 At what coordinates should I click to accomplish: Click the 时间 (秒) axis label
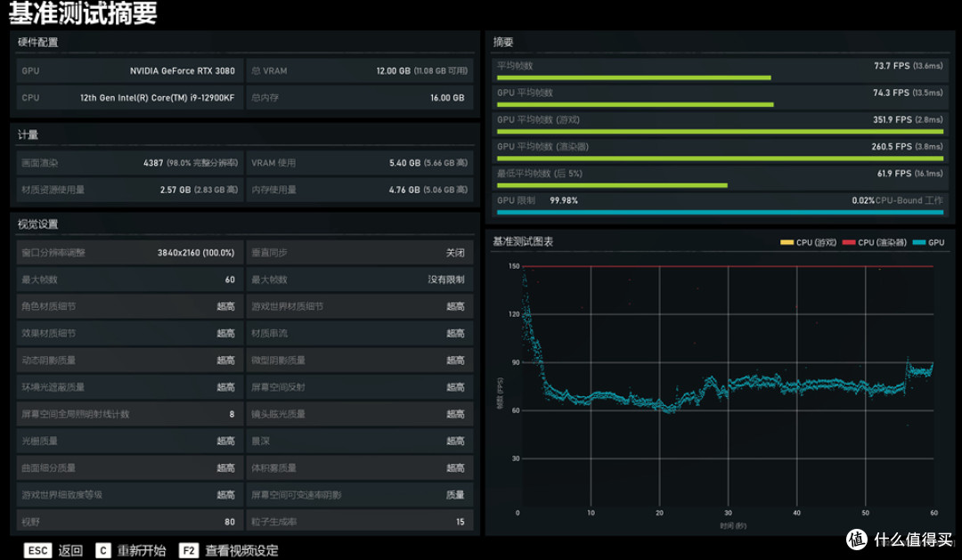733,525
